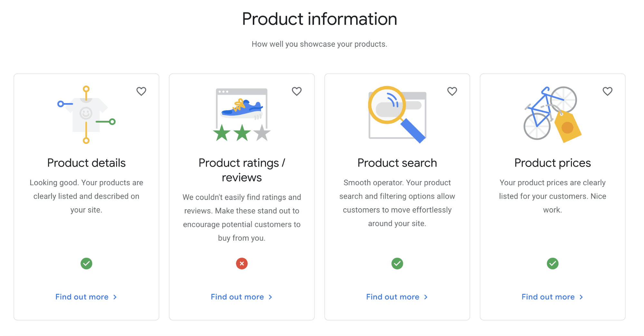Click green checkmark under Product prices
Image resolution: width=644 pixels, height=336 pixels.
553,263
